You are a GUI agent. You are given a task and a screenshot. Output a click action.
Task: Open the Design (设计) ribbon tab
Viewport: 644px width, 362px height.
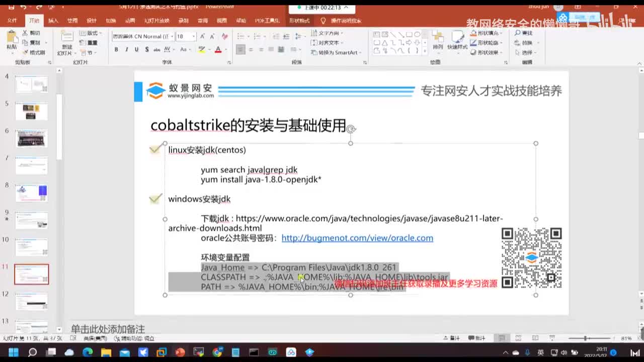92,21
